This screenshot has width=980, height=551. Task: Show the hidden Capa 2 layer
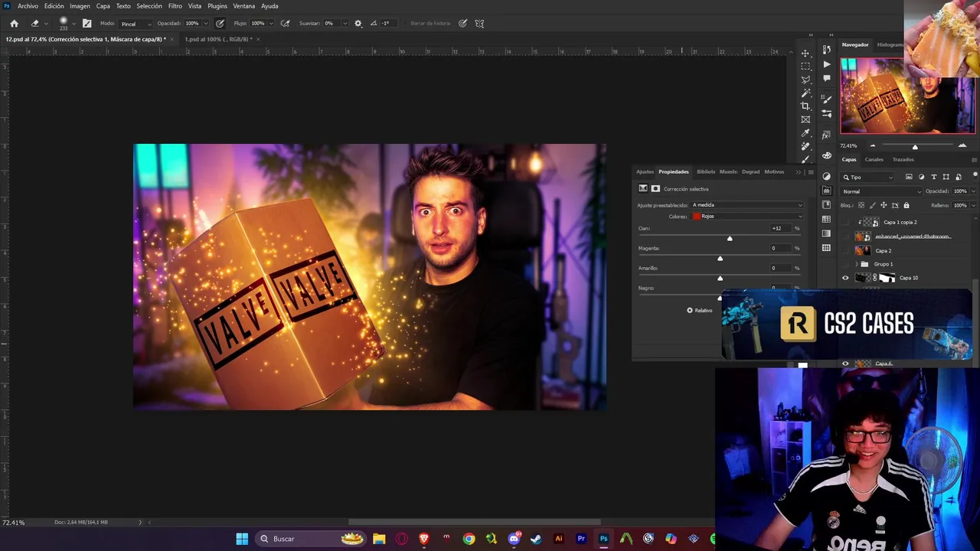point(845,251)
